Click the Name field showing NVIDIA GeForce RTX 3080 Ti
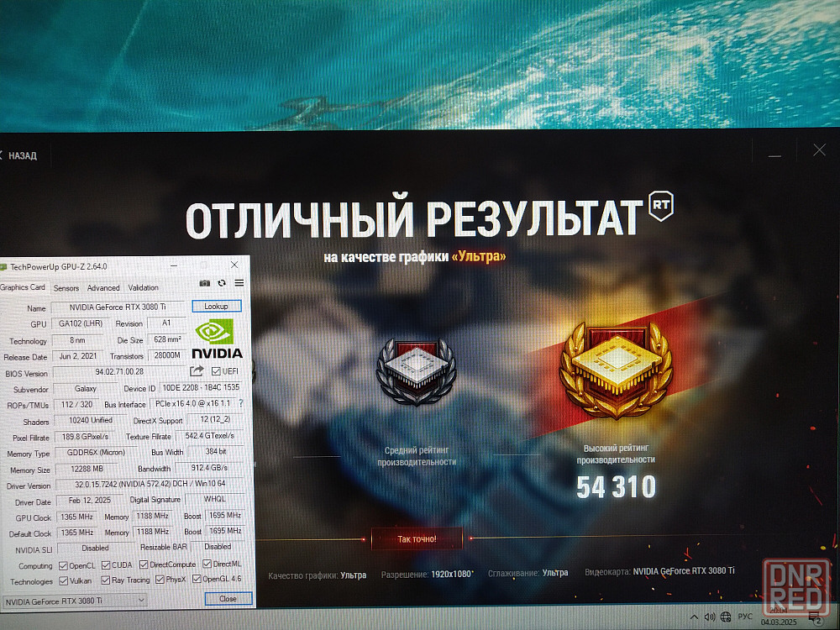Viewport: 840px width, 630px height. point(118,307)
